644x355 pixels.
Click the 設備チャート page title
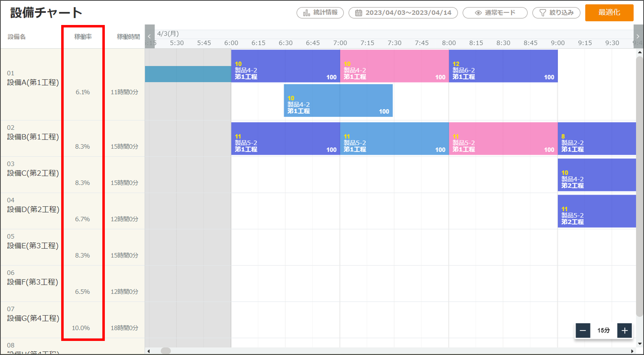click(x=46, y=13)
